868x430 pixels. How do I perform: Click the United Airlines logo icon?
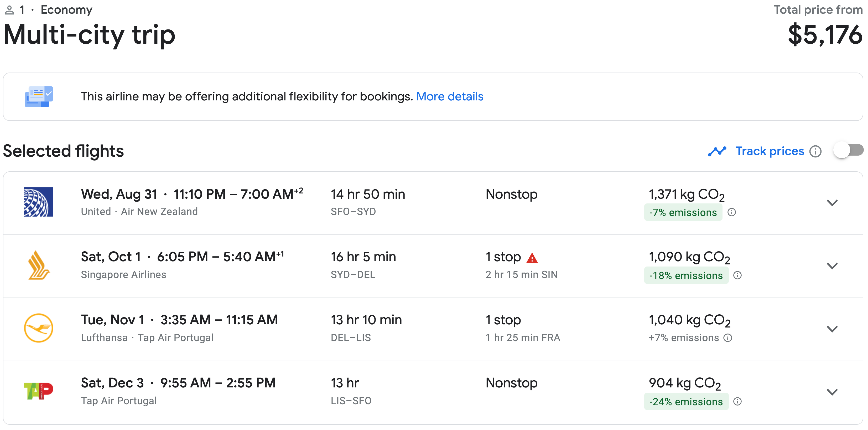click(x=38, y=202)
